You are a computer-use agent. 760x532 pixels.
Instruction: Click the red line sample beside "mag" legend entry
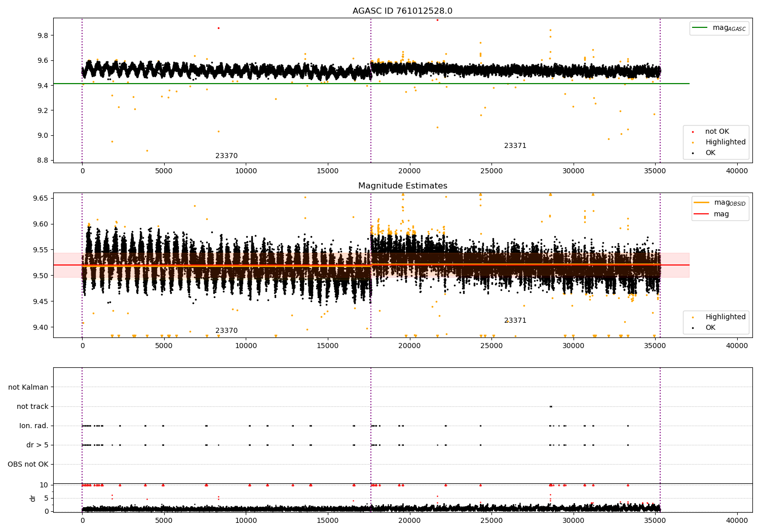tap(701, 214)
